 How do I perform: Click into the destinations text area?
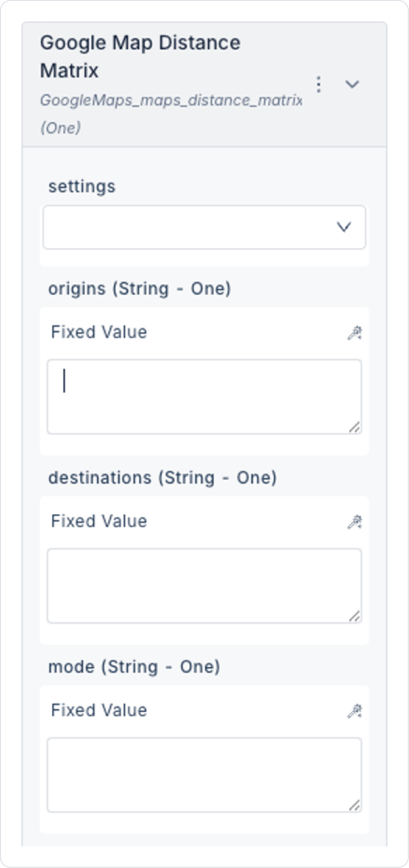pos(204,585)
